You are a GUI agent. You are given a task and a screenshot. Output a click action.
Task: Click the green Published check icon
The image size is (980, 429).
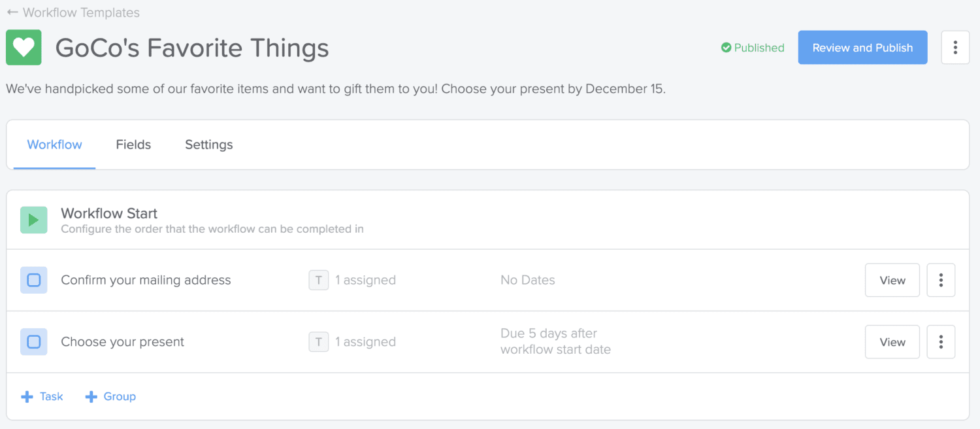tap(726, 48)
